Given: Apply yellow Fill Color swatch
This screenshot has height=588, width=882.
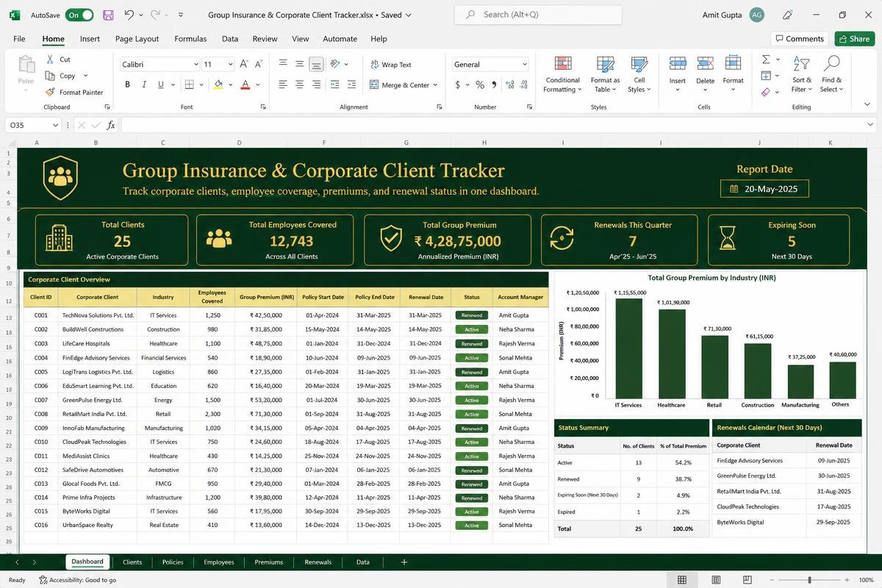Looking at the screenshot, I should click(218, 85).
